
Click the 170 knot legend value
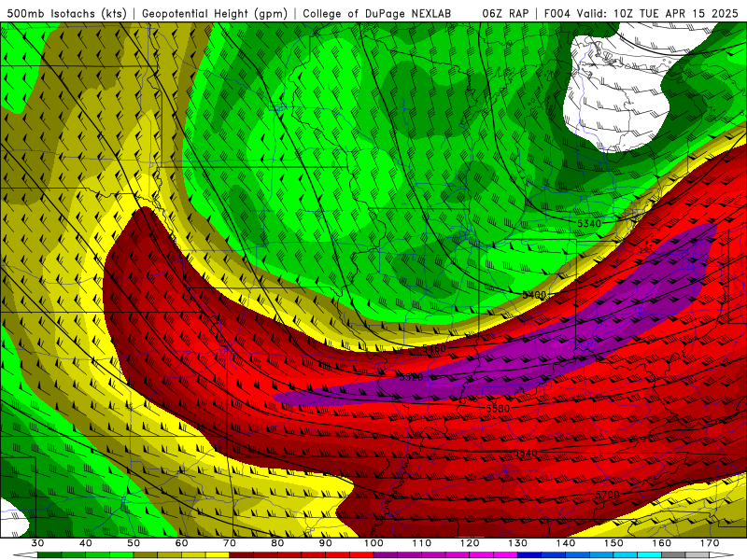710,543
